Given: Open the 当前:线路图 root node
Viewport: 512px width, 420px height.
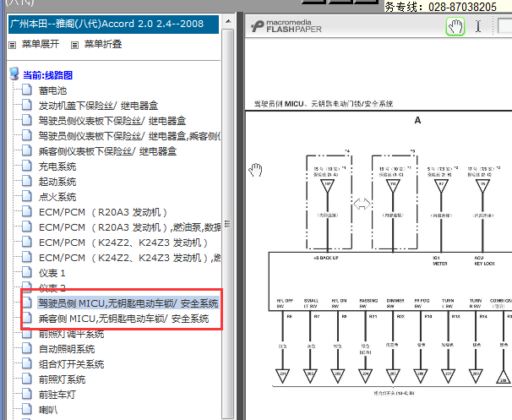Looking at the screenshot, I should (47, 75).
